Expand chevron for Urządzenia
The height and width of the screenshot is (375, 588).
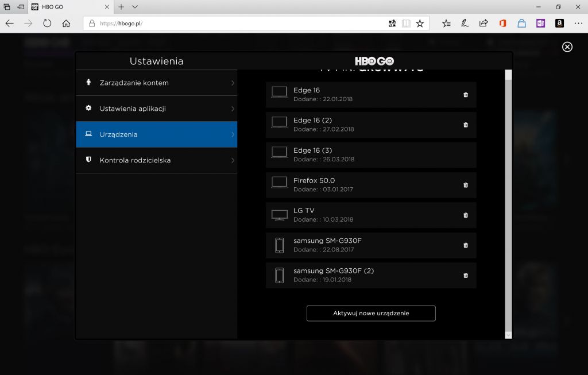point(233,134)
